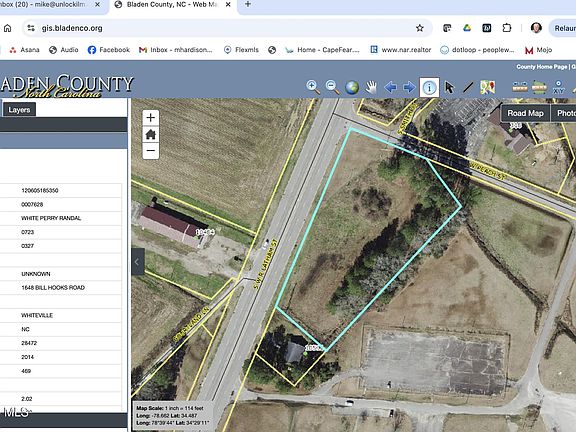Open the XY coordinate tool
The width and height of the screenshot is (576, 432).
tap(558, 87)
